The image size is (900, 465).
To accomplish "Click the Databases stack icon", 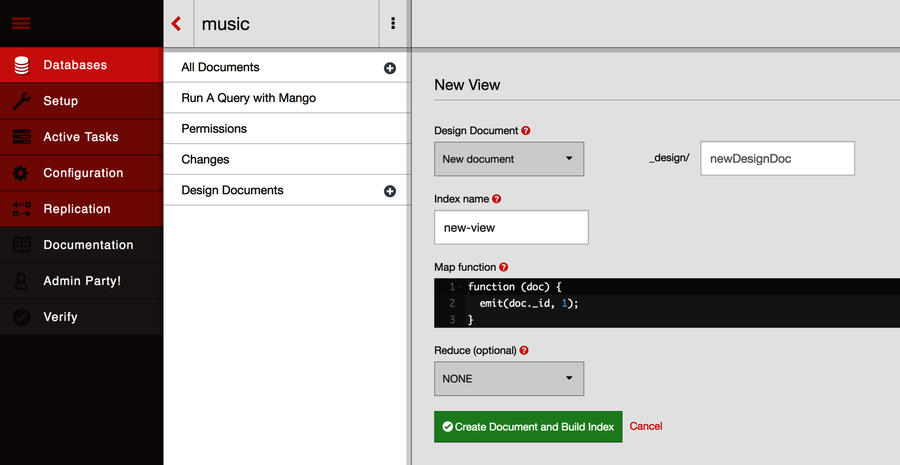I will (x=22, y=65).
